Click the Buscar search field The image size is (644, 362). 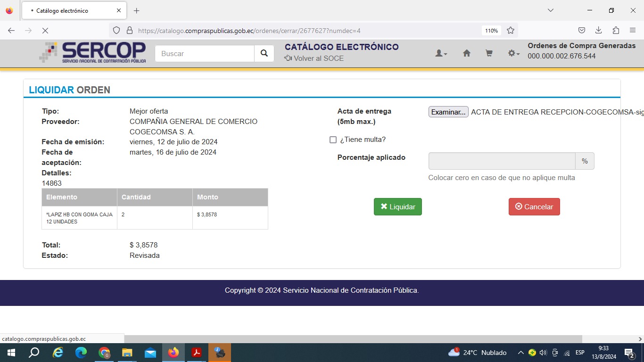[x=205, y=54]
